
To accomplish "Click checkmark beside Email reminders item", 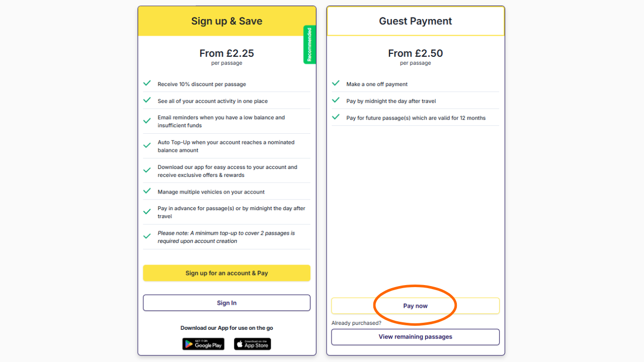I will pyautogui.click(x=147, y=121).
